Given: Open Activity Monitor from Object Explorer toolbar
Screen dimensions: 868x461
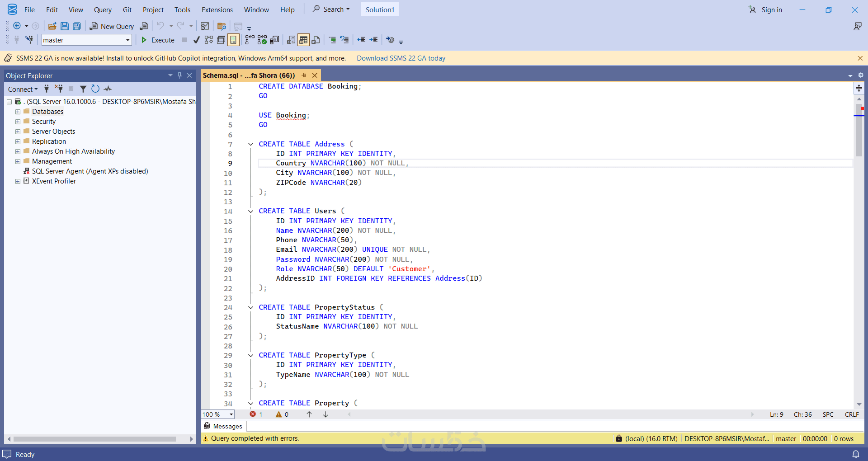Looking at the screenshot, I should click(x=108, y=89).
